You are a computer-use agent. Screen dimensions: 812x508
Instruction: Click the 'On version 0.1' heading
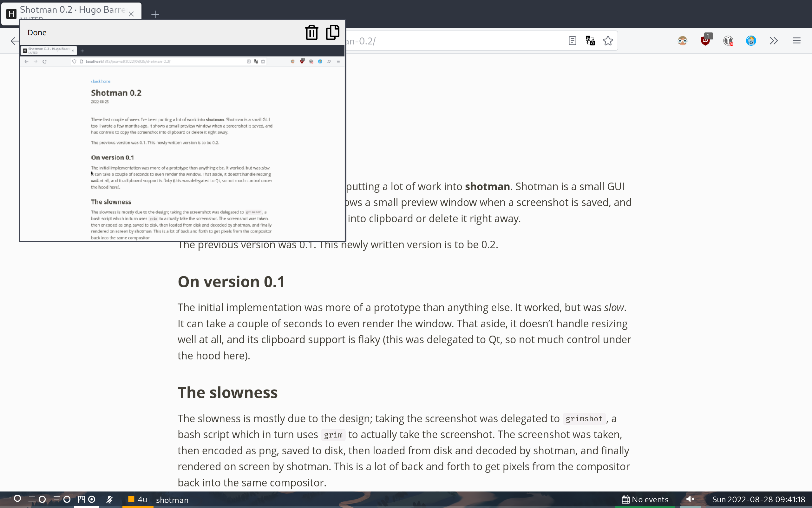tap(231, 282)
